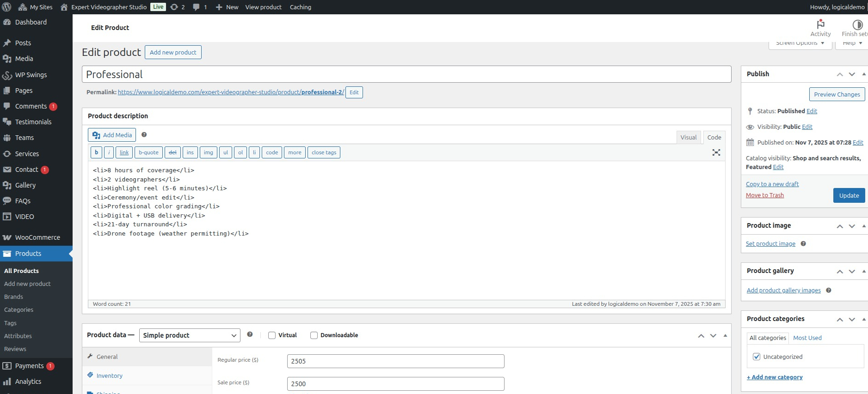Click the distraction-free fullscreen editor icon
This screenshot has width=868, height=394.
(x=716, y=152)
